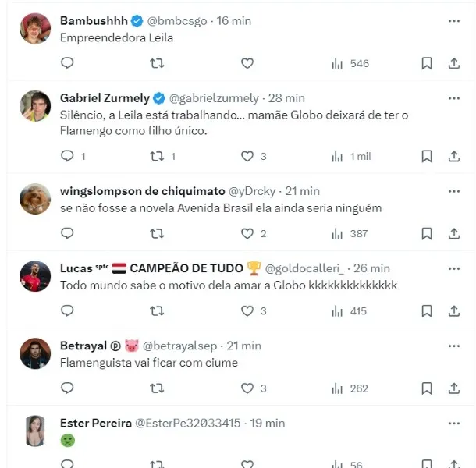
Task: Open more options on Lucas's tweet
Action: [x=453, y=268]
